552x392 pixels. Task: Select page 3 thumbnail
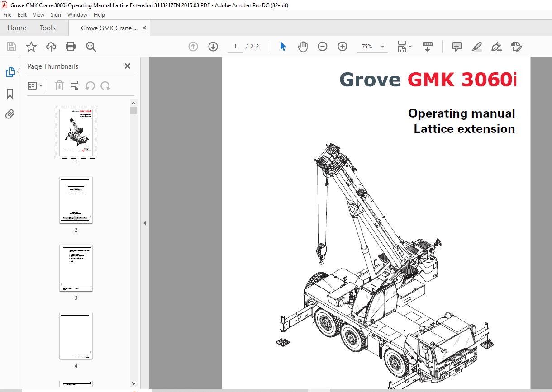pos(76,268)
